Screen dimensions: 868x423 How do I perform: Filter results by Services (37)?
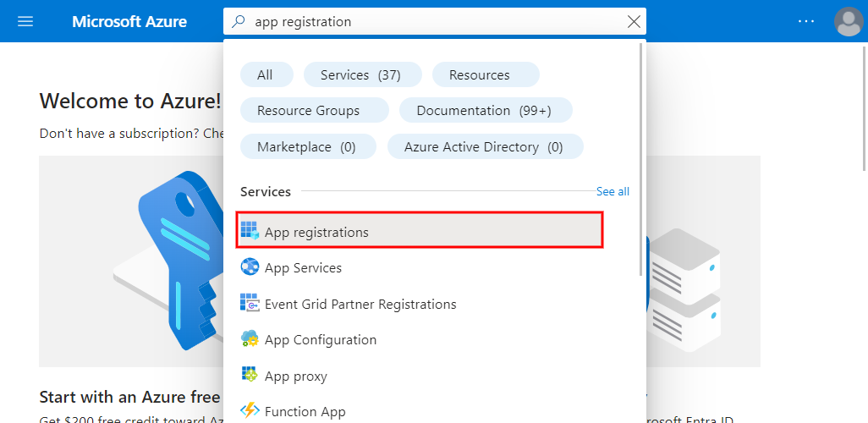coord(363,74)
